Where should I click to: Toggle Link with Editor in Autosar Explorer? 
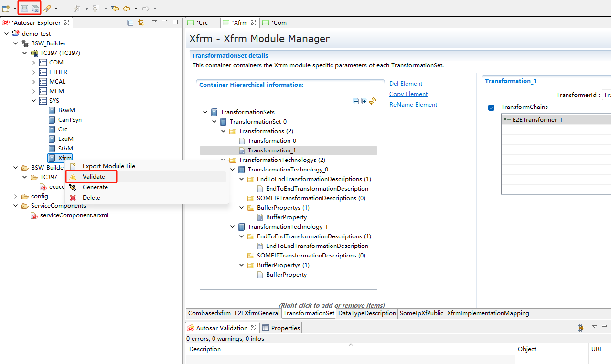(141, 22)
